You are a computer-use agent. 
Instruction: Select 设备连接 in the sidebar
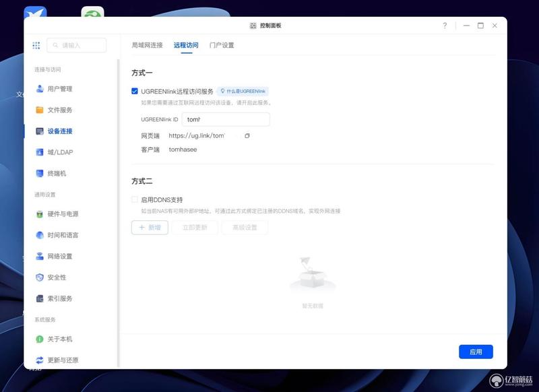click(54, 131)
